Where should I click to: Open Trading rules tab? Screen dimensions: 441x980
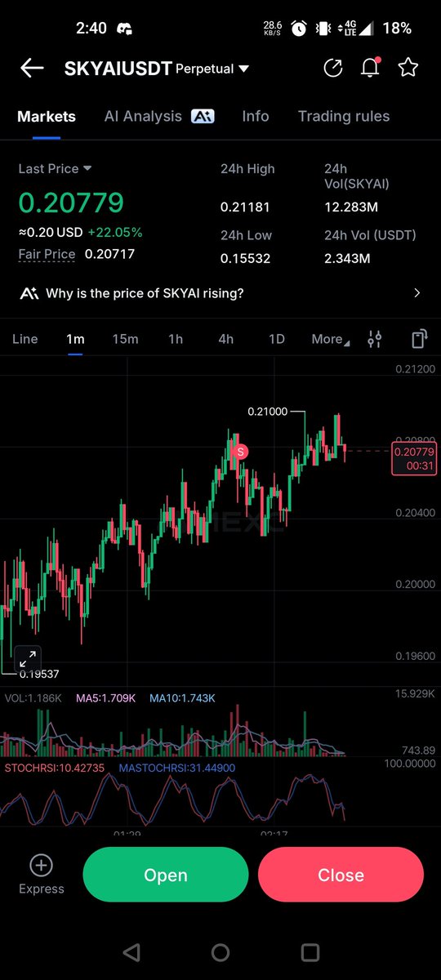[x=344, y=116]
